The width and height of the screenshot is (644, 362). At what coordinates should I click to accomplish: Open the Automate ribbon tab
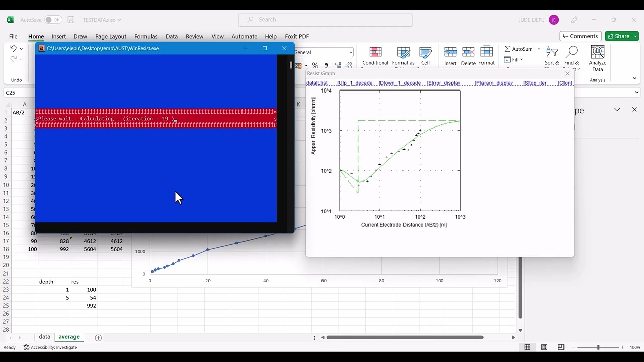coord(244,36)
